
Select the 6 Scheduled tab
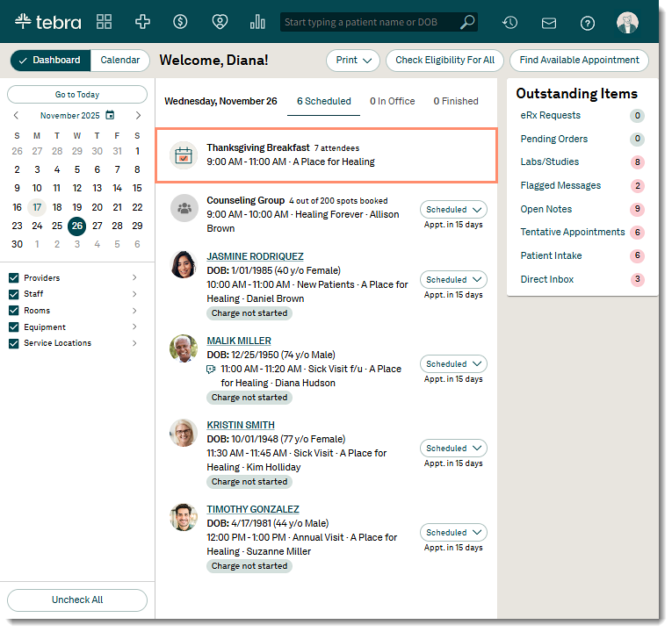click(323, 101)
